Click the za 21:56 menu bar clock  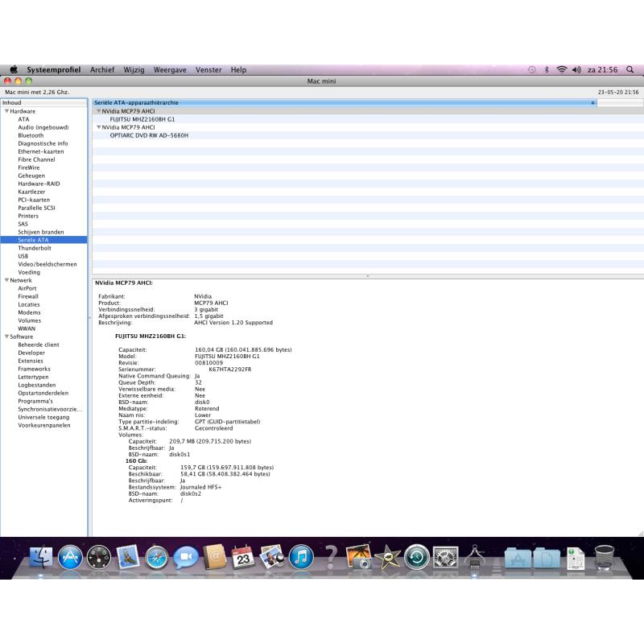click(602, 70)
